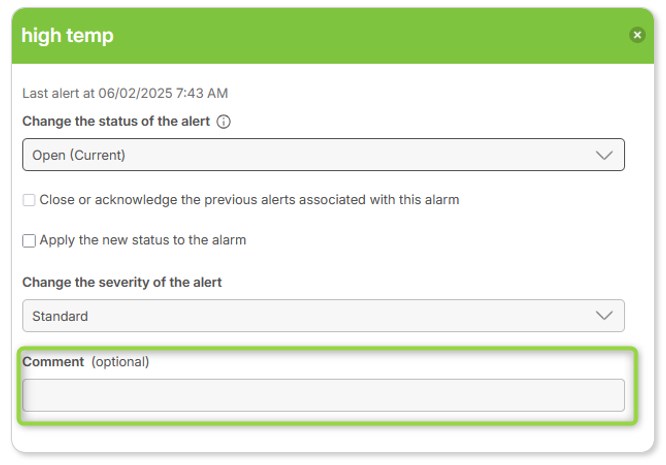Tick the close or acknowledge previous alerts checkbox
This screenshot has height=465, width=666.
[29, 200]
